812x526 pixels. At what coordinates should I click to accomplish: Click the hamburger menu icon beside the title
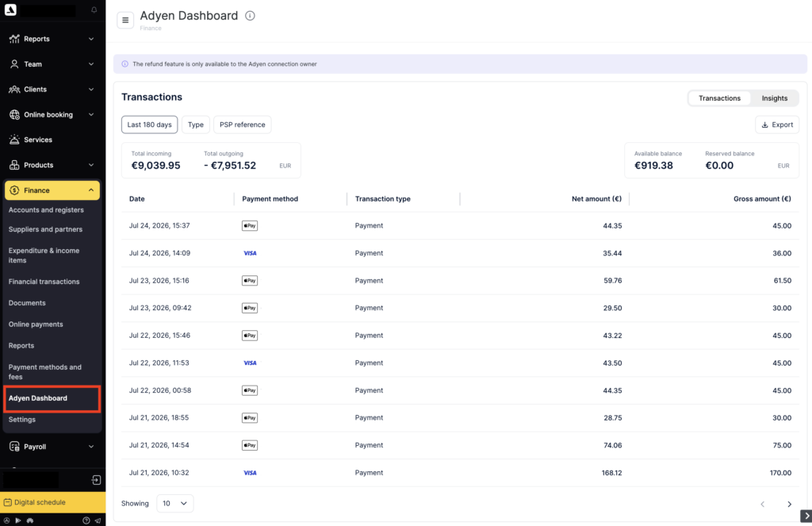pyautogui.click(x=125, y=20)
